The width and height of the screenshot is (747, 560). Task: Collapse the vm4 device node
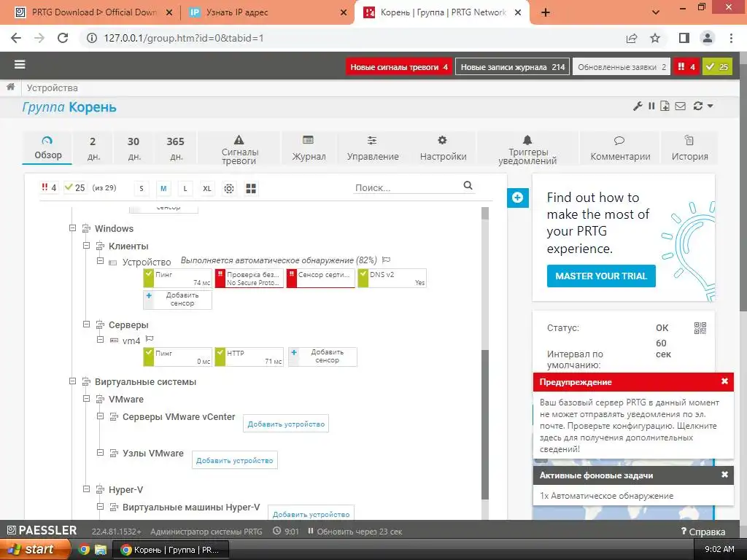[x=100, y=340]
